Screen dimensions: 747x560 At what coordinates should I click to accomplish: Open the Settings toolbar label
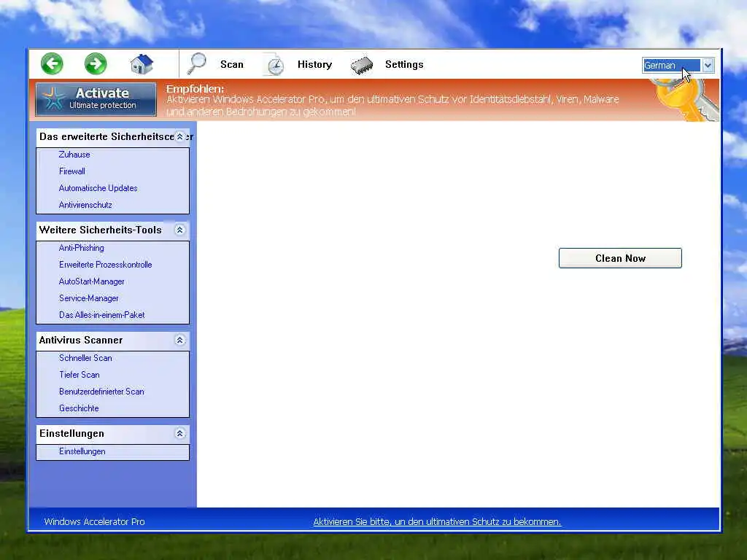(404, 64)
